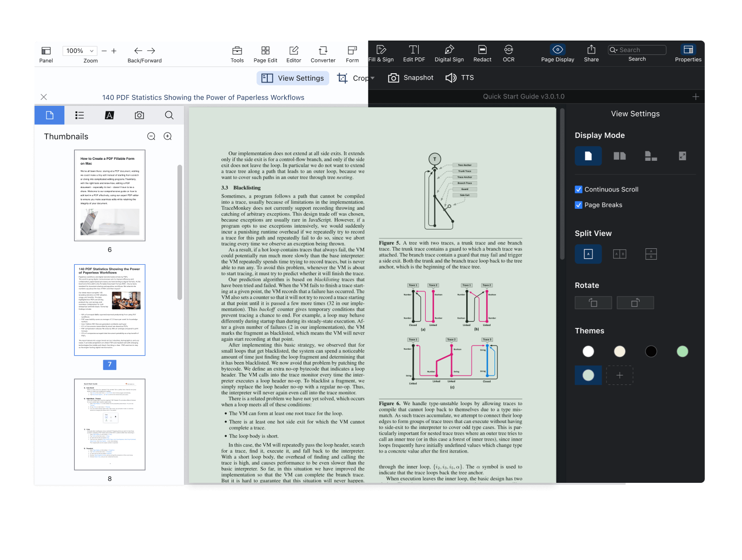Open page 8 thumbnail
Screen dimensions: 742x560
pos(109,424)
